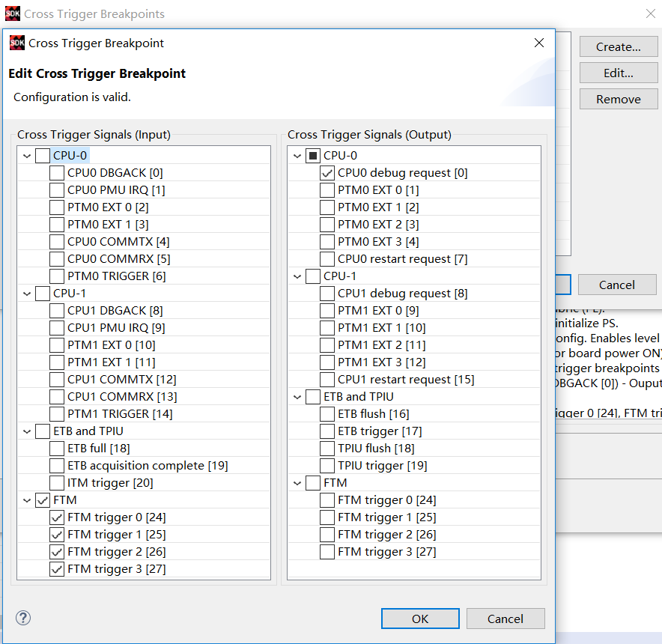Check CPU1 DBGACK [8] checkbox
The height and width of the screenshot is (644, 662).
pyautogui.click(x=57, y=311)
